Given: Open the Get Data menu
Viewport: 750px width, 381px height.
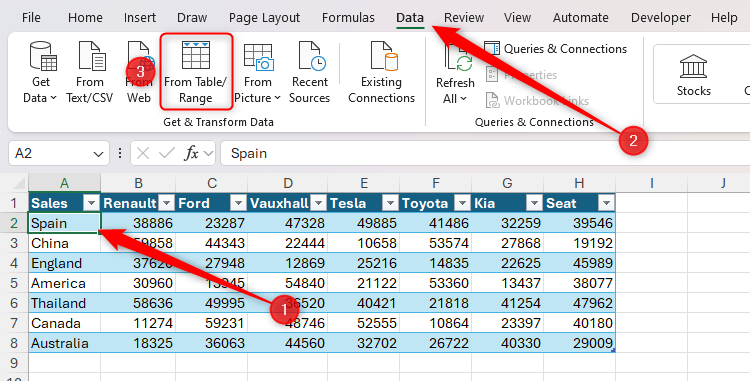Looking at the screenshot, I should (40, 73).
